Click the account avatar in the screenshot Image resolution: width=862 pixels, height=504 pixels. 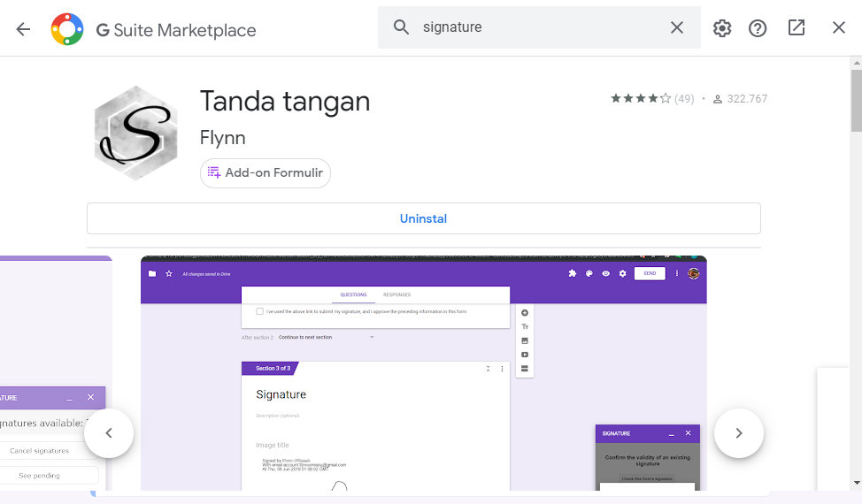pyautogui.click(x=693, y=273)
